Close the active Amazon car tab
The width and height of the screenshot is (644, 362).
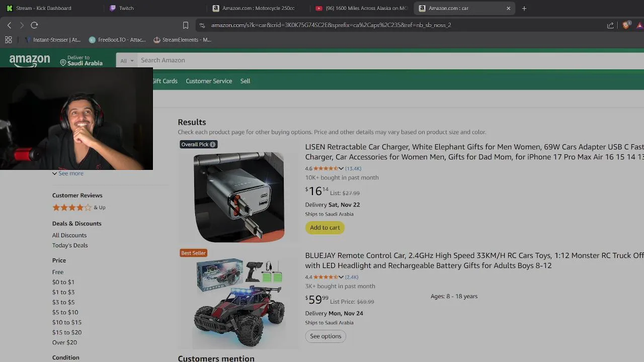pyautogui.click(x=508, y=8)
